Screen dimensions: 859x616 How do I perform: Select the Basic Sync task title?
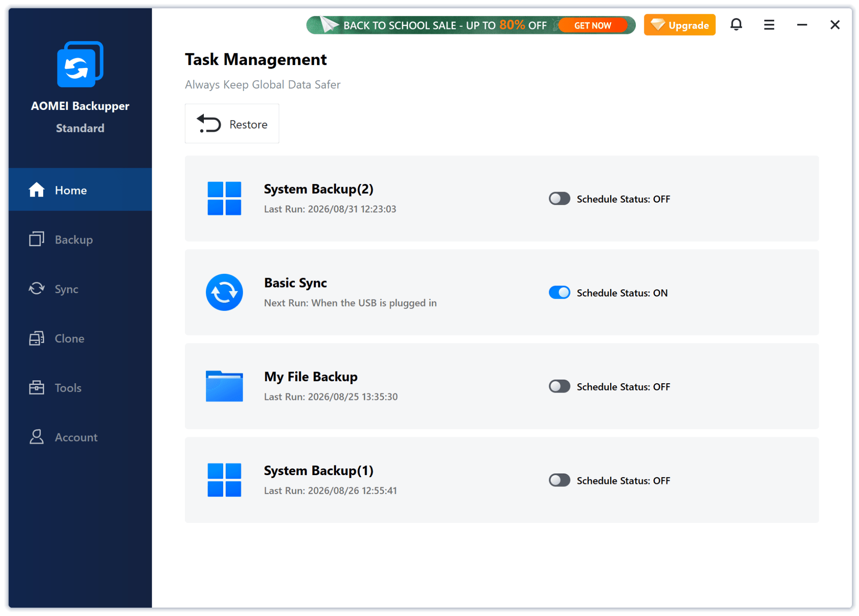point(295,283)
